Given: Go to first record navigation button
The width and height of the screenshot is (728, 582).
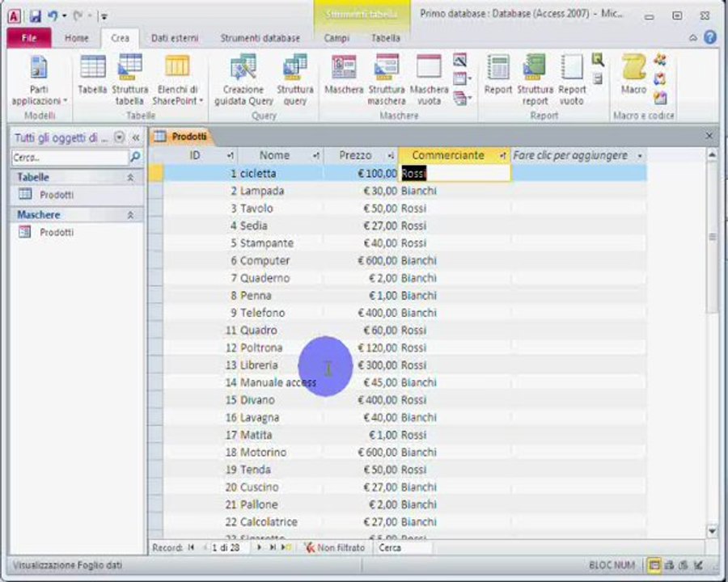Looking at the screenshot, I should click(191, 548).
